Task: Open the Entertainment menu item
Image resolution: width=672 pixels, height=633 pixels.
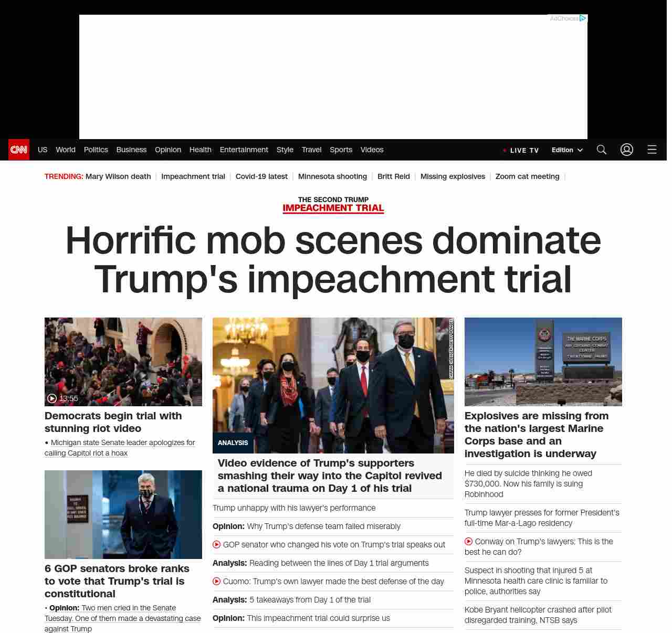Action: pos(244,150)
